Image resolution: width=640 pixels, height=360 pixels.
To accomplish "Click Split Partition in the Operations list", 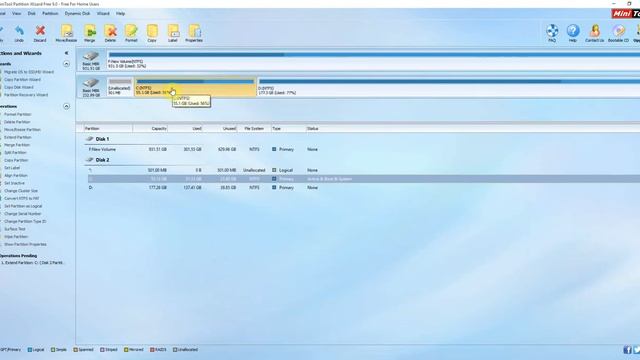I will pos(15,153).
